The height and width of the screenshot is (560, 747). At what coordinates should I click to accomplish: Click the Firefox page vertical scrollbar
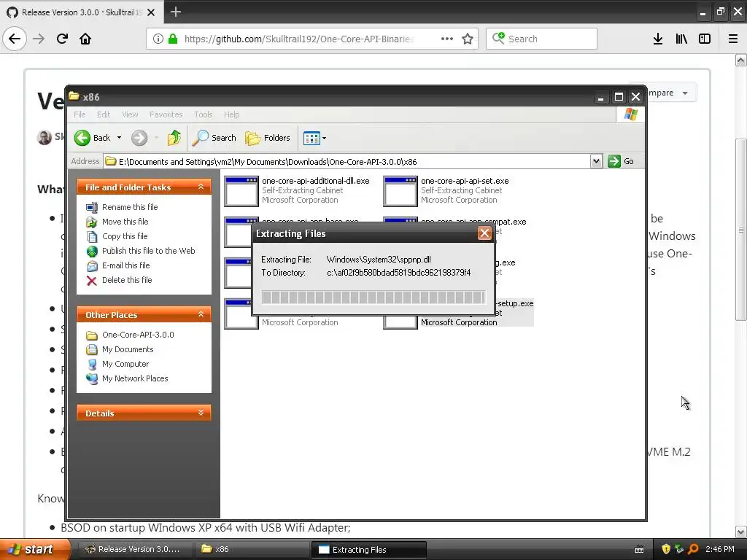[x=740, y=230]
